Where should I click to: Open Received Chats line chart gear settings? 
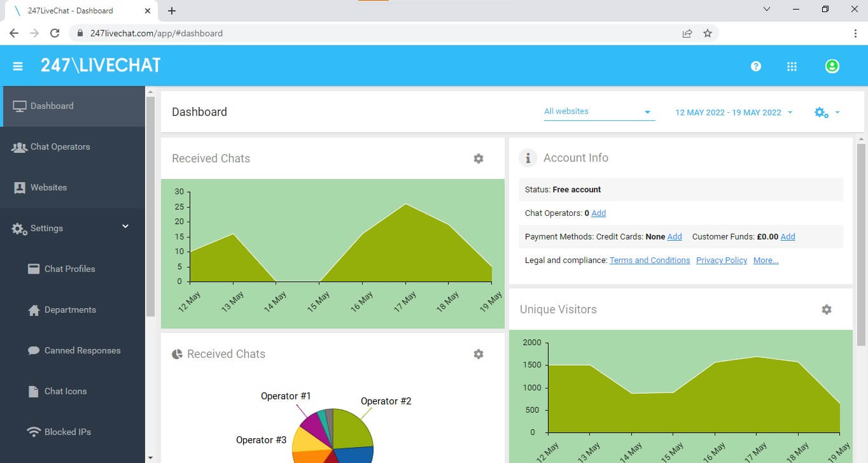479,159
